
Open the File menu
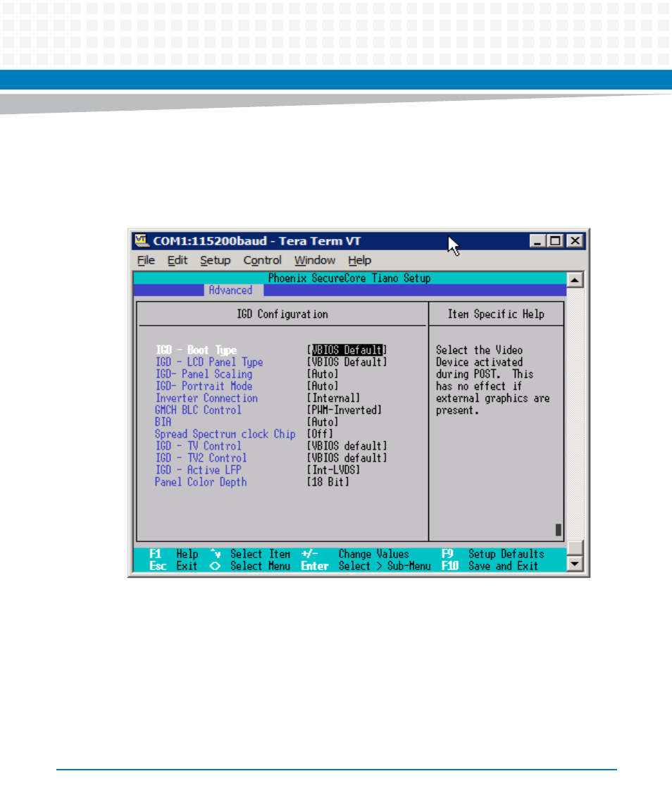click(146, 260)
